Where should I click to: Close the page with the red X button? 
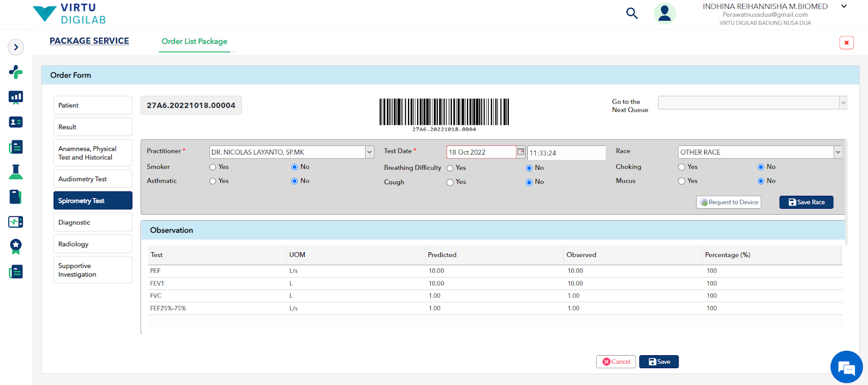click(846, 43)
